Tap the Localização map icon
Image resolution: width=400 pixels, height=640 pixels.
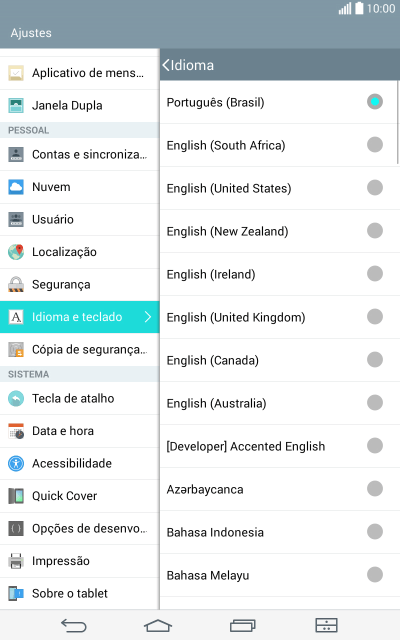(x=16, y=252)
